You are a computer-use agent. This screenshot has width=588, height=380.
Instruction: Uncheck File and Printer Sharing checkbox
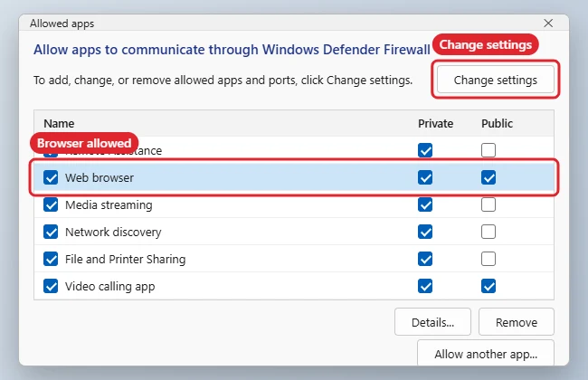[x=51, y=259]
